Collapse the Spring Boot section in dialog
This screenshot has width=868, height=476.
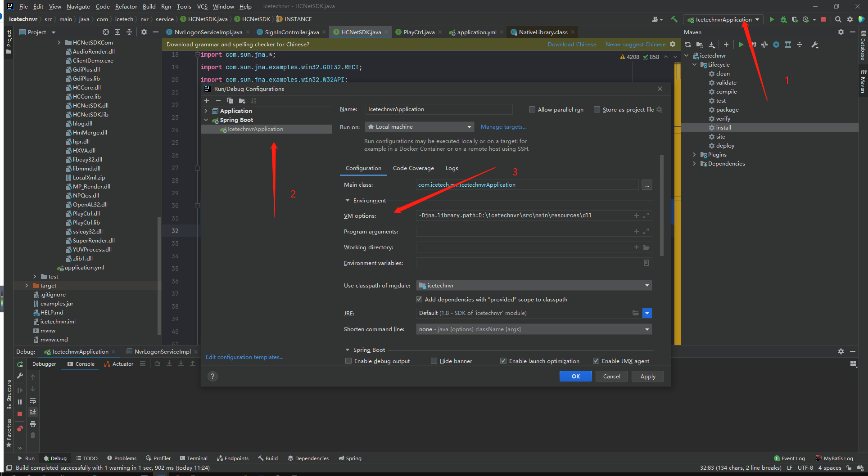click(x=347, y=350)
